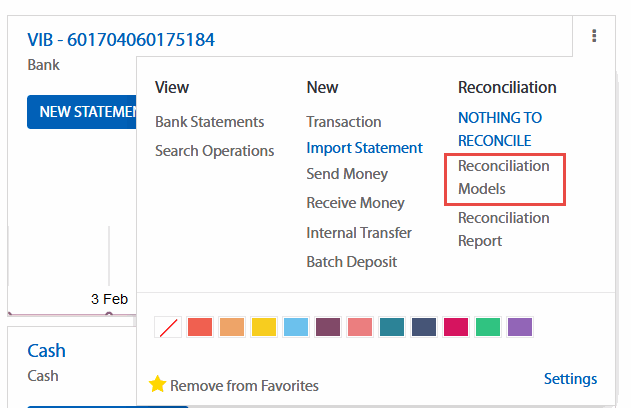Click Import Statement link

364,148
